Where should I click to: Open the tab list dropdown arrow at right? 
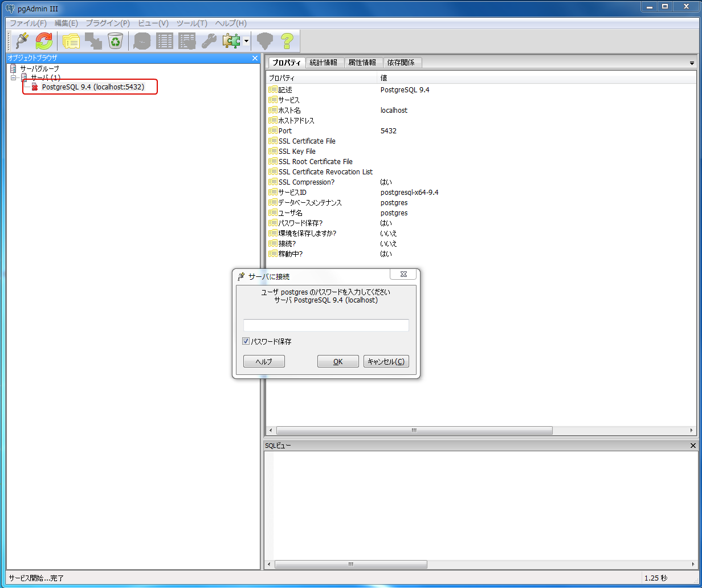692,63
